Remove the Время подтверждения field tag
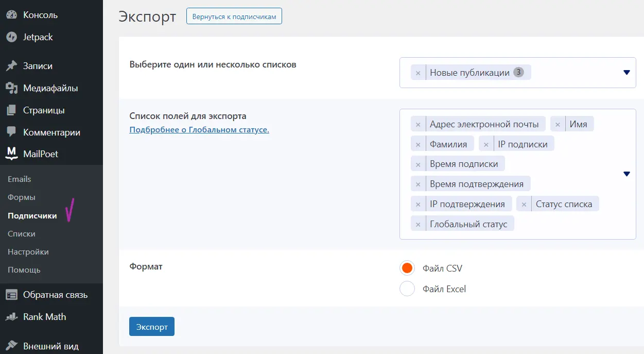 (418, 184)
